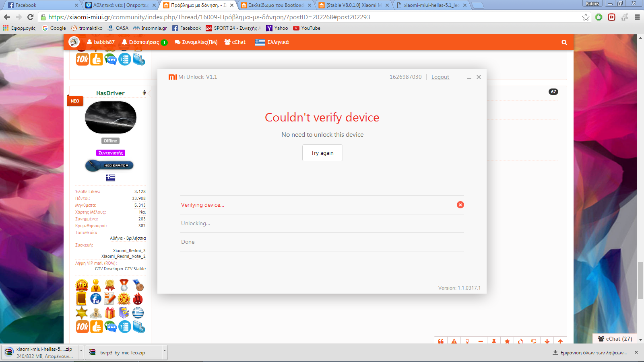Open the Insomnia.gr bookmark
The width and height of the screenshot is (644, 362).
[x=150, y=28]
